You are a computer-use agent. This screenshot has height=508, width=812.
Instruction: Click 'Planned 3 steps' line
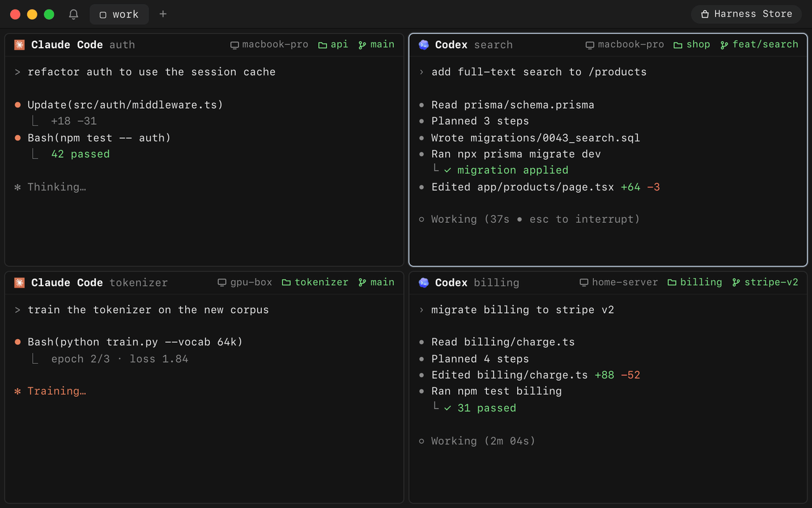(x=480, y=121)
